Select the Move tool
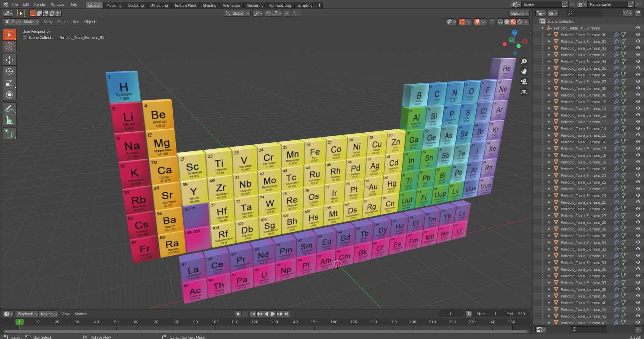Image resolution: width=644 pixels, height=339 pixels. 9,60
